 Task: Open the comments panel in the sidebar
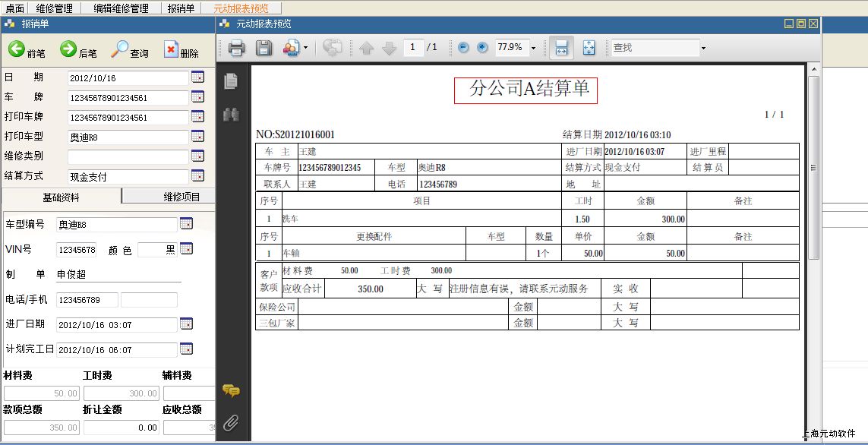coord(231,391)
